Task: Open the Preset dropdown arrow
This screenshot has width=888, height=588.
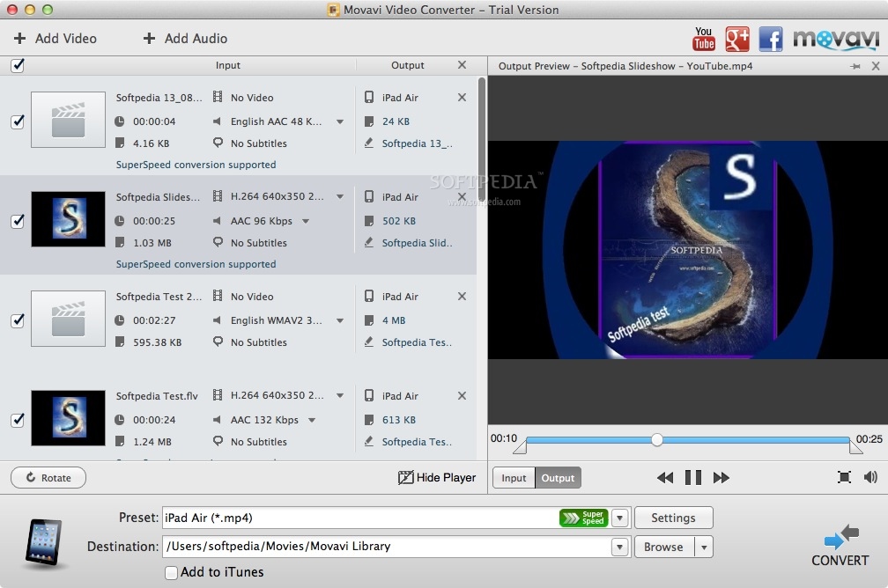Action: coord(620,518)
